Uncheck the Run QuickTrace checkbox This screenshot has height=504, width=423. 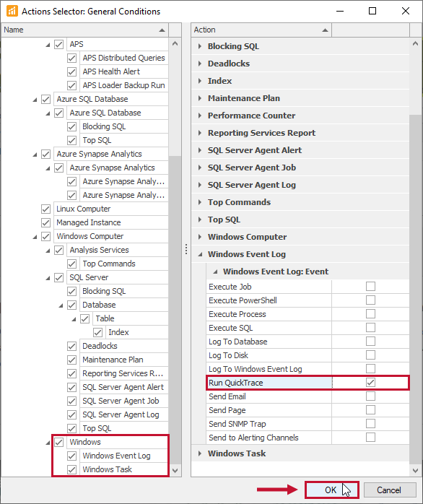tap(370, 383)
